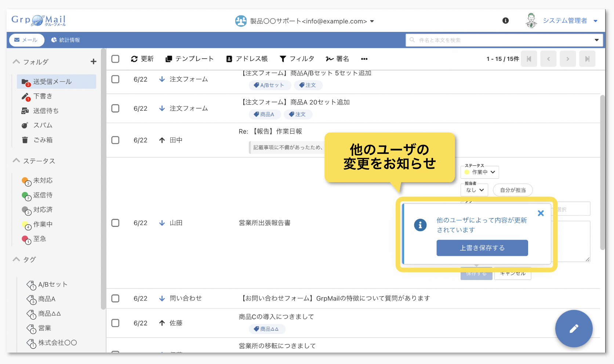Collapse the ステータス section
The image size is (614, 364).
(16, 161)
